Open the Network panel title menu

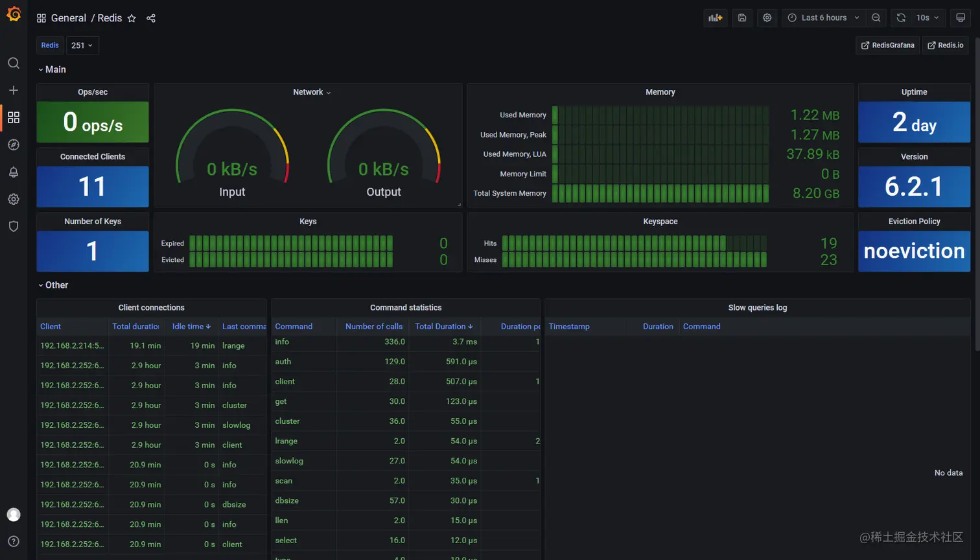tap(312, 92)
